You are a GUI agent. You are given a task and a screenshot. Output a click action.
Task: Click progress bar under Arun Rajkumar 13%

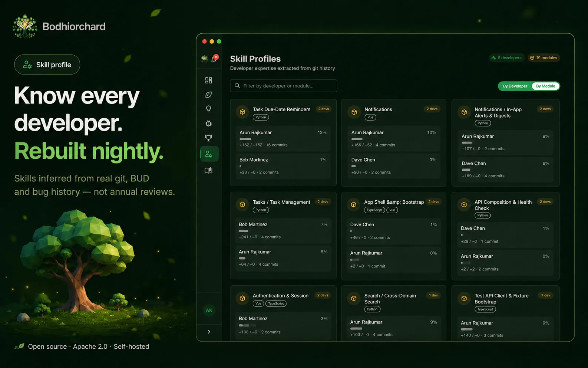coord(245,139)
